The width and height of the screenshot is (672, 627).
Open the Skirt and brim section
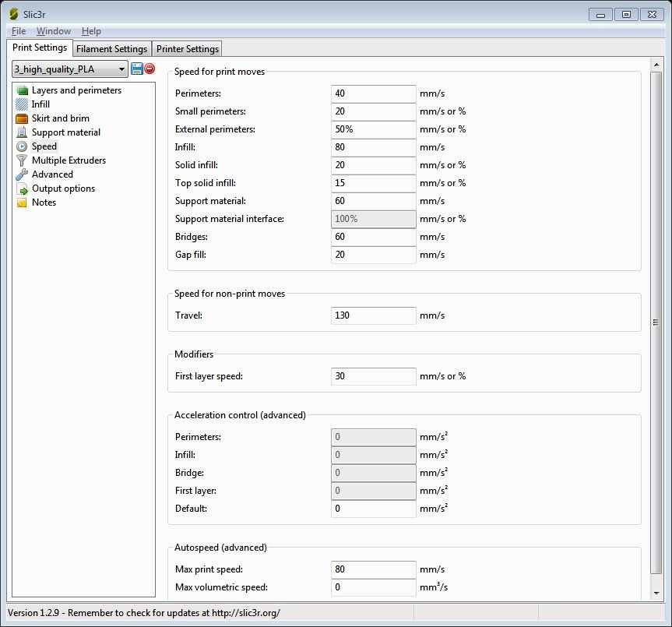point(60,118)
